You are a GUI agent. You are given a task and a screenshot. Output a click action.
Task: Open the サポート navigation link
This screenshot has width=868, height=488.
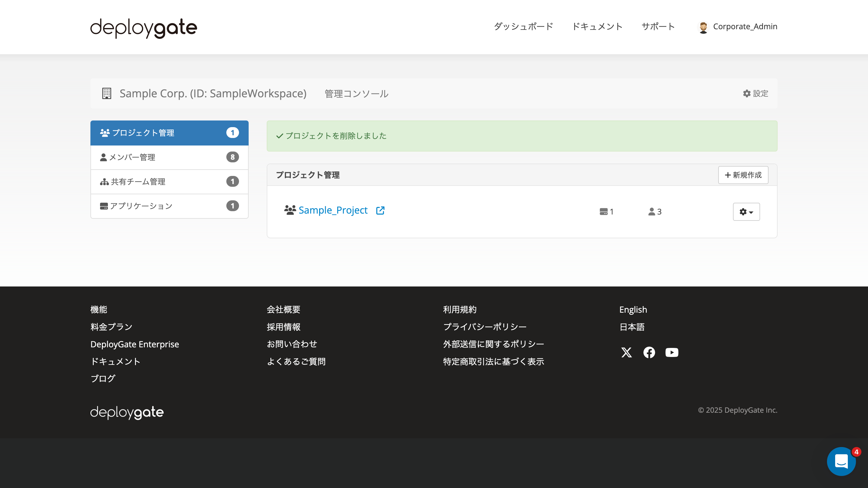coord(658,27)
